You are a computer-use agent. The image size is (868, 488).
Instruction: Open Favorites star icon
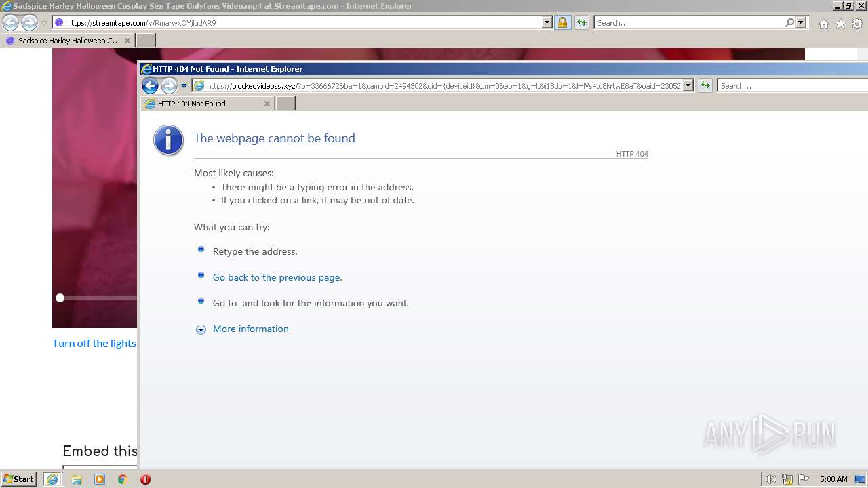840,24
